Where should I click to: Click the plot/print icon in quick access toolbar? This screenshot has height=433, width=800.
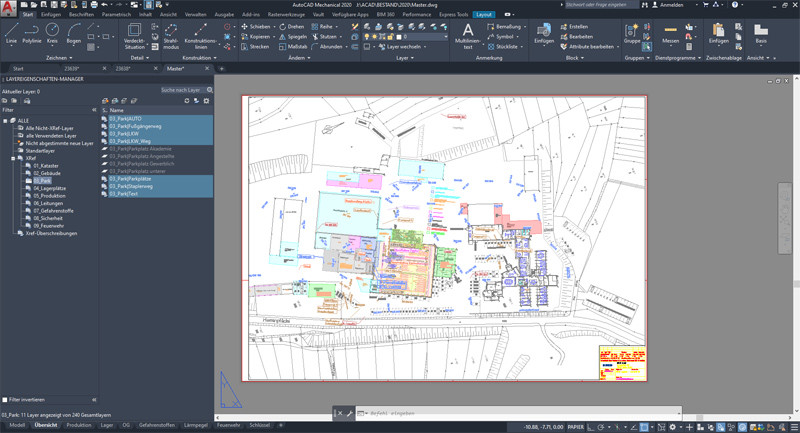click(x=94, y=5)
